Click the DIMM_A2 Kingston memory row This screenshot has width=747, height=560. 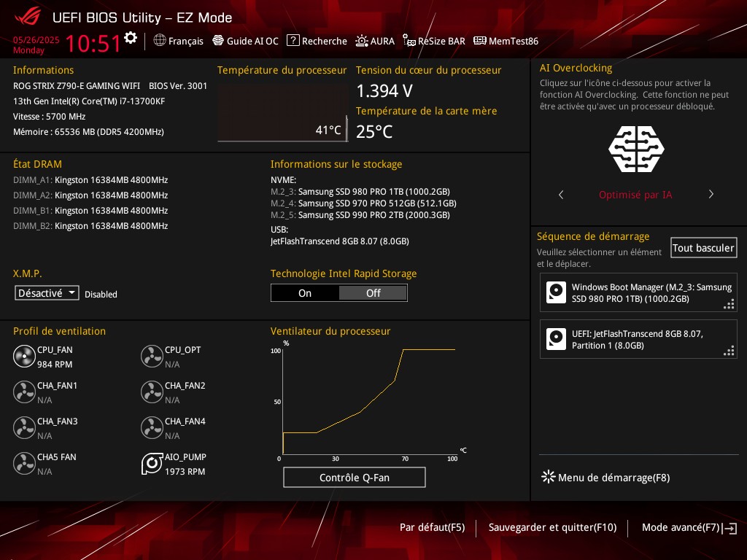tap(90, 195)
